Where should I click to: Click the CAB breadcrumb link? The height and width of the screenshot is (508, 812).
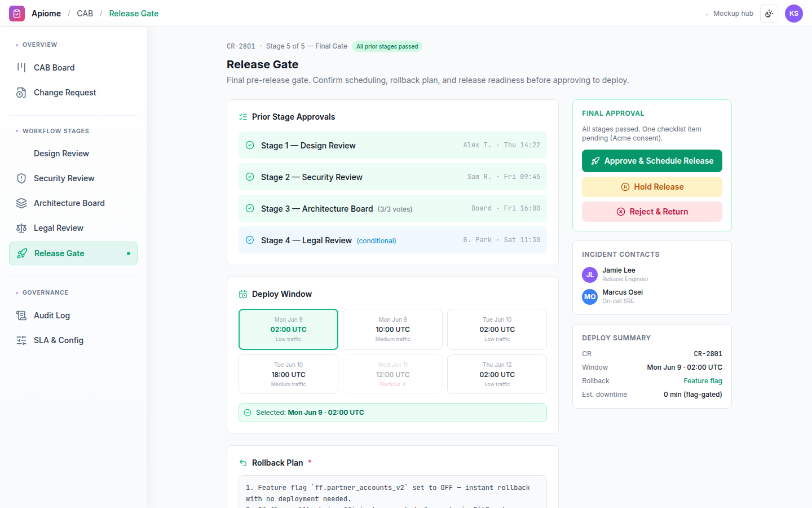(x=85, y=14)
